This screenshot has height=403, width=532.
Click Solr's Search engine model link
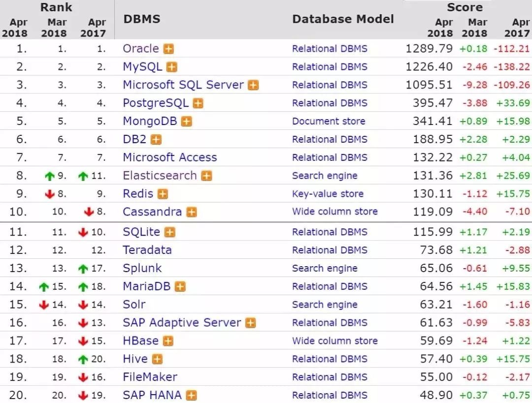(325, 305)
